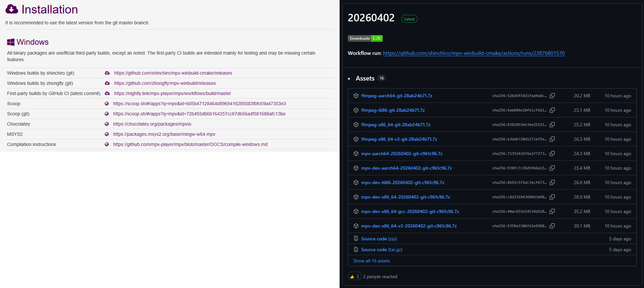Copy sha256 for ffmpeg-i686-git-28ab24b71.7z
Image resolution: width=644 pixels, height=288 pixels.
point(552,110)
